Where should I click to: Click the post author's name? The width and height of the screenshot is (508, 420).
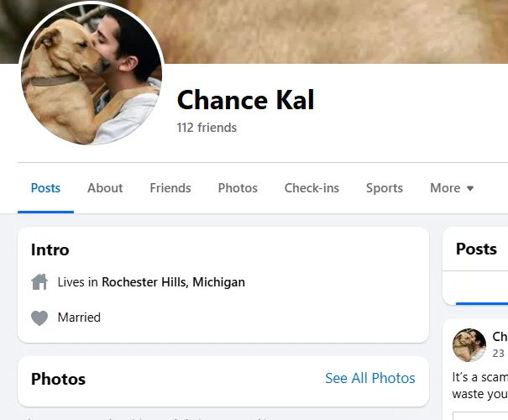point(500,337)
